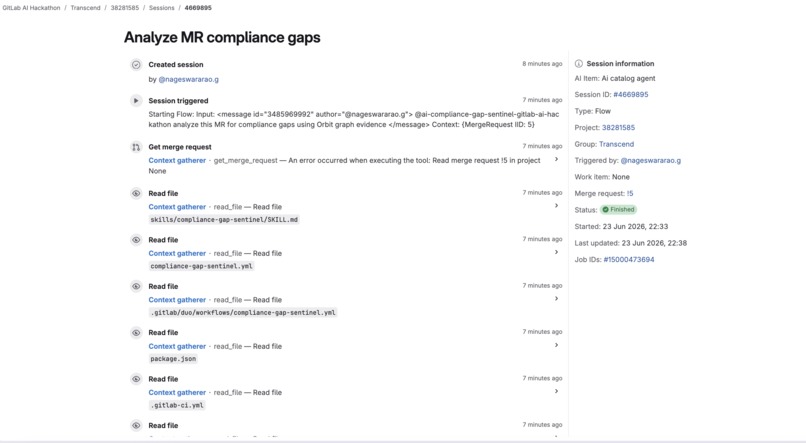Open Context gatherer link above .gitlab-ci.yml
This screenshot has width=806, height=443.
(177, 393)
